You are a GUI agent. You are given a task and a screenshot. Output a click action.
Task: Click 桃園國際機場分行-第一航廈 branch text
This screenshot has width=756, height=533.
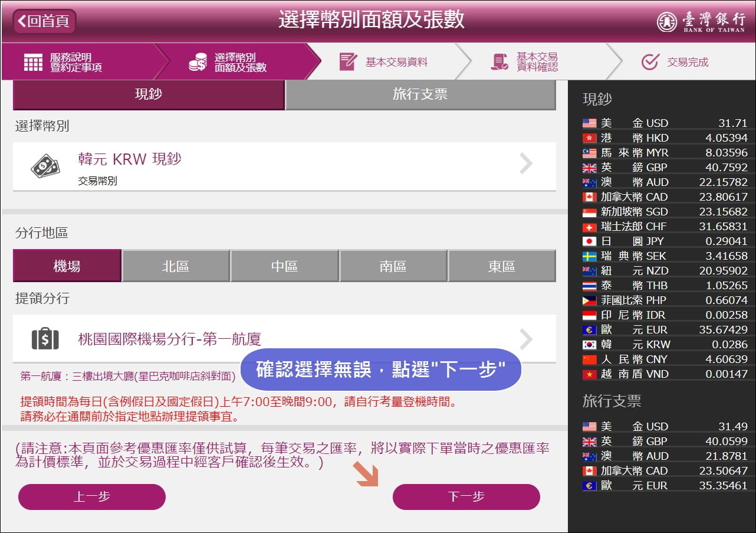(x=170, y=339)
